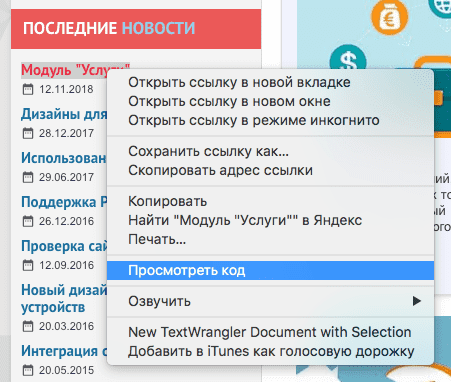This screenshot has width=451, height=382.
Task: Click calendar icon next to 20.05.2015
Action: click(28, 370)
